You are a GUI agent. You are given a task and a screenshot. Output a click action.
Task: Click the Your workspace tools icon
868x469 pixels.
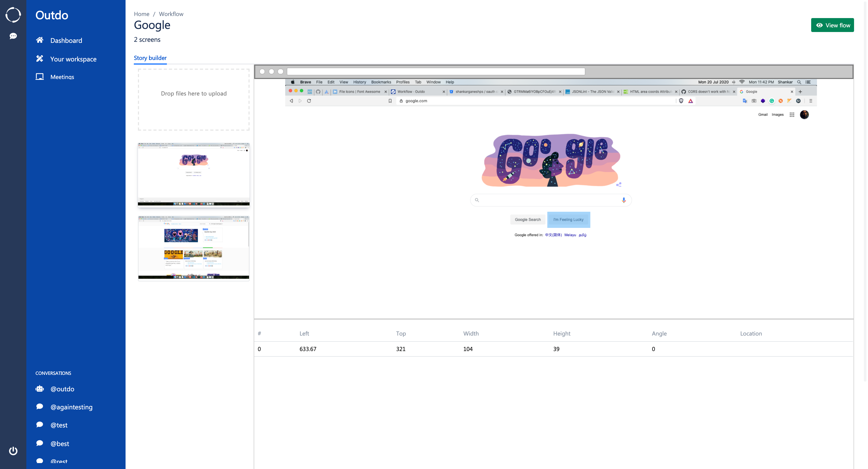pyautogui.click(x=40, y=59)
